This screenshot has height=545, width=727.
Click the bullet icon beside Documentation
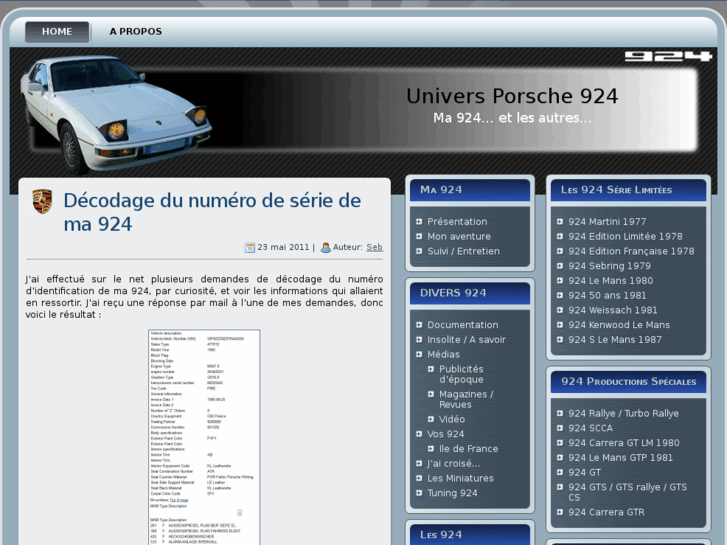(419, 325)
